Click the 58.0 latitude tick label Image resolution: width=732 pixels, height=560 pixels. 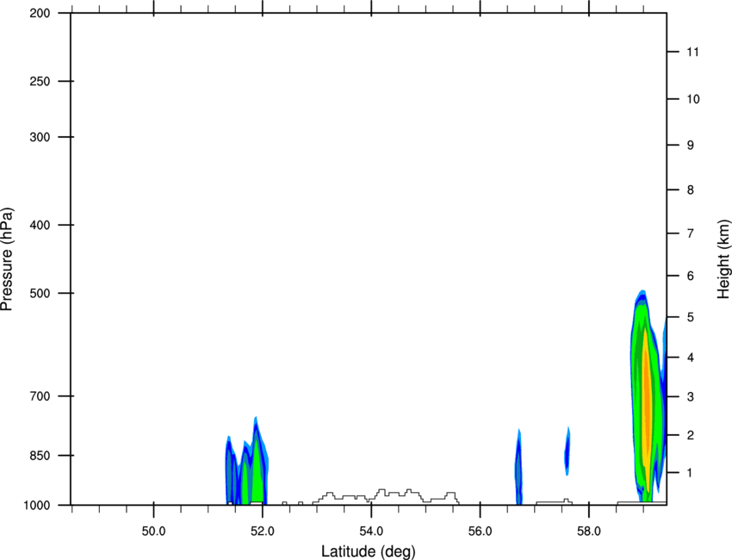589,532
